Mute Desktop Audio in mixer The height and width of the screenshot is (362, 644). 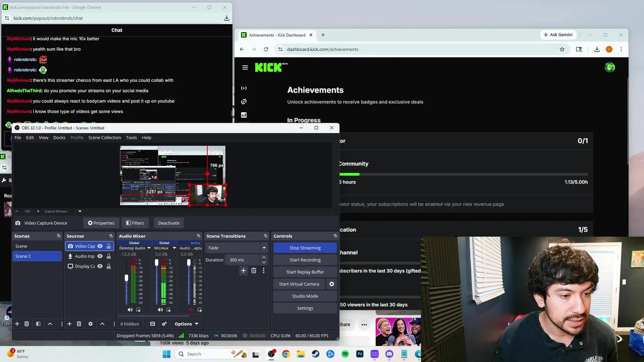(x=130, y=310)
